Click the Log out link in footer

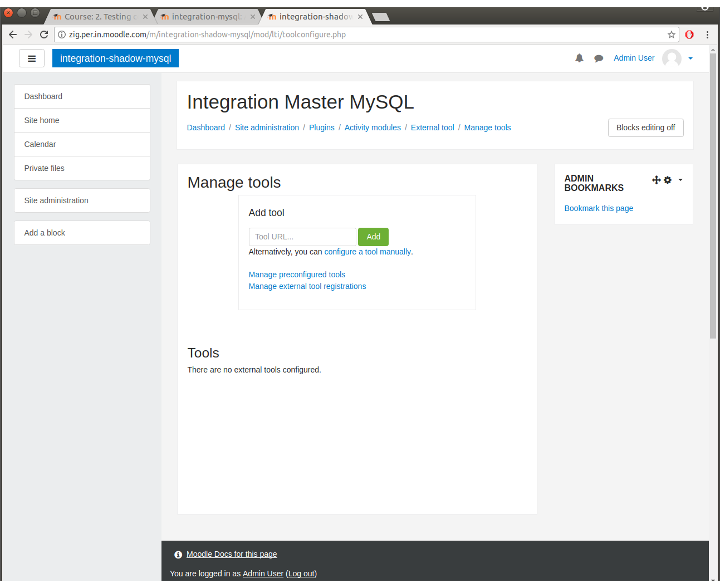[302, 574]
